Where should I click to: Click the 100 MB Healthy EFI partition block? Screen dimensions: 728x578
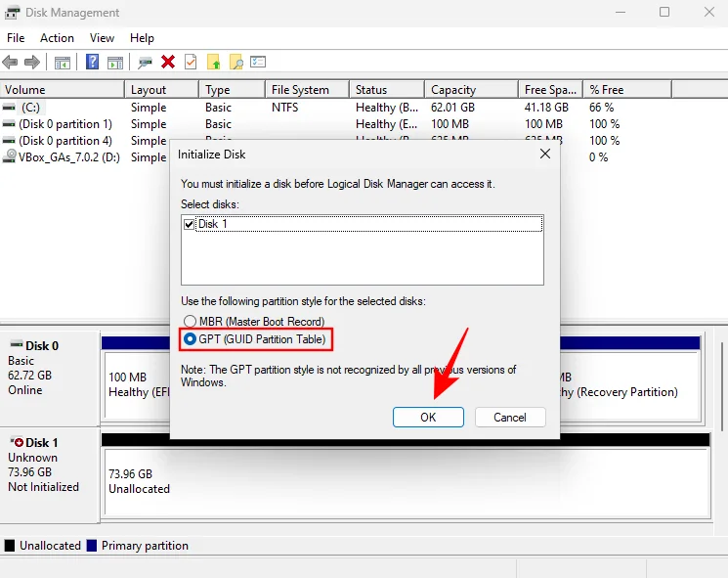pyautogui.click(x=138, y=384)
